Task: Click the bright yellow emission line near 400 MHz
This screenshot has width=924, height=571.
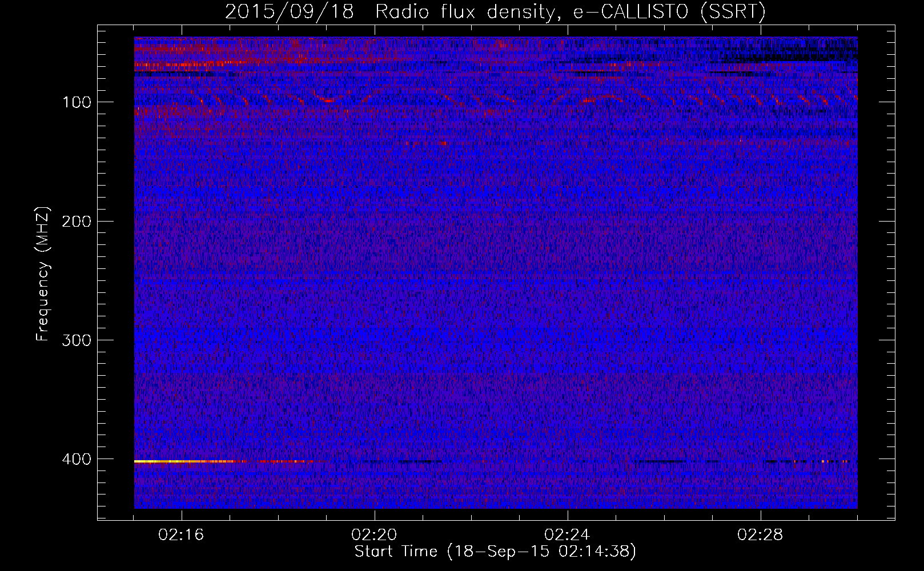Action: 183,461
